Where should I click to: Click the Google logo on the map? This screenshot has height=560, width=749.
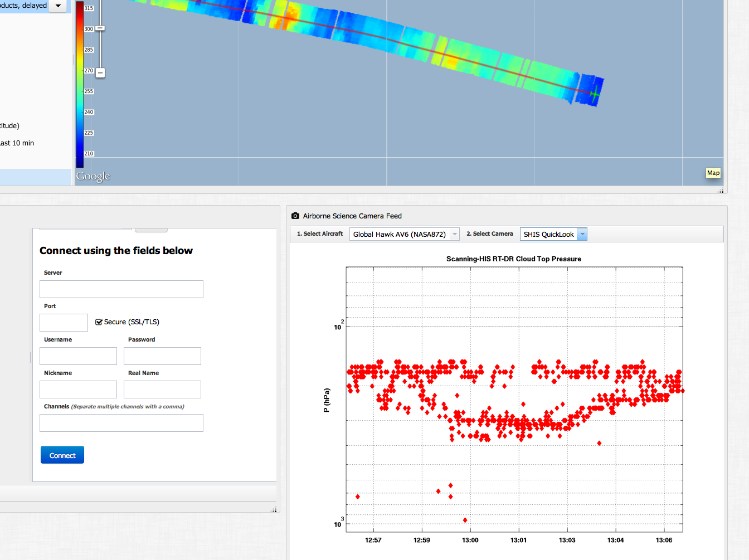[x=93, y=176]
